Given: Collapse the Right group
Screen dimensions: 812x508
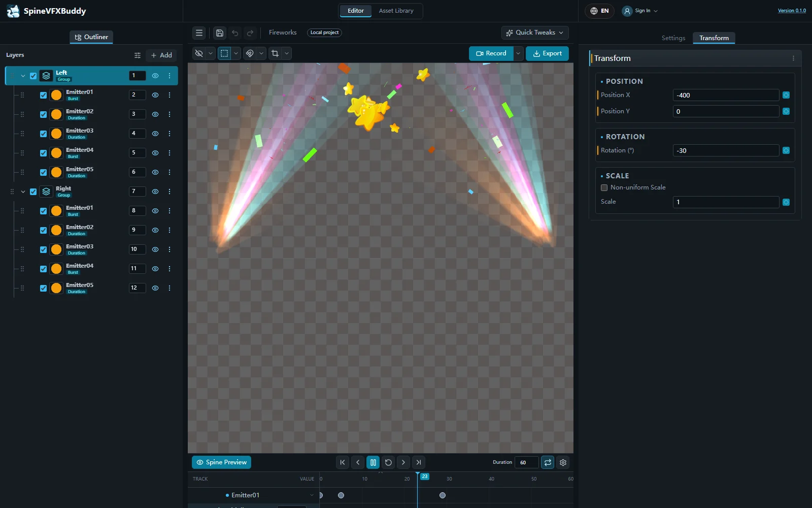Looking at the screenshot, I should pyautogui.click(x=23, y=192).
